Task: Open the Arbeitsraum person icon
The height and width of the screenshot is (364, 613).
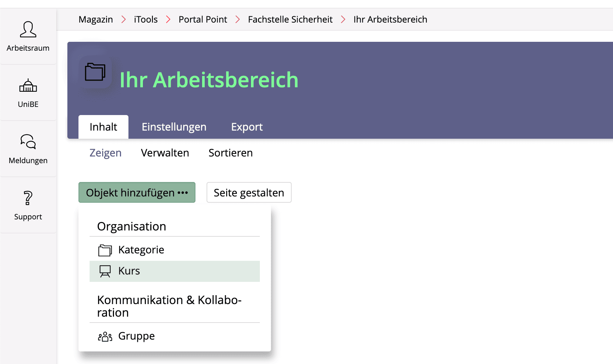Action: tap(28, 29)
